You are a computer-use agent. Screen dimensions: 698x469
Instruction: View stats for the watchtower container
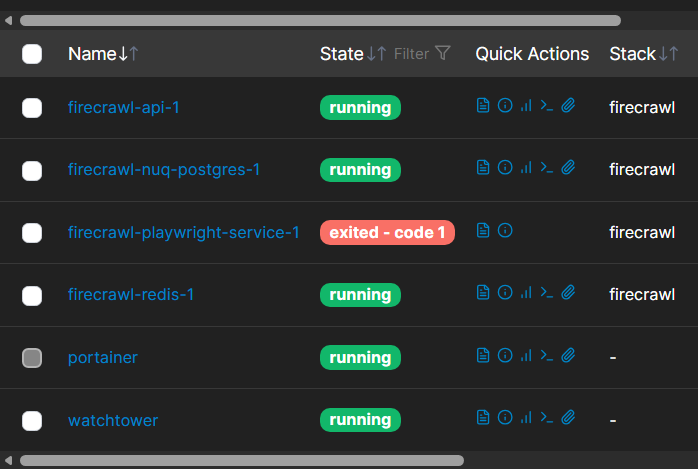[526, 419]
